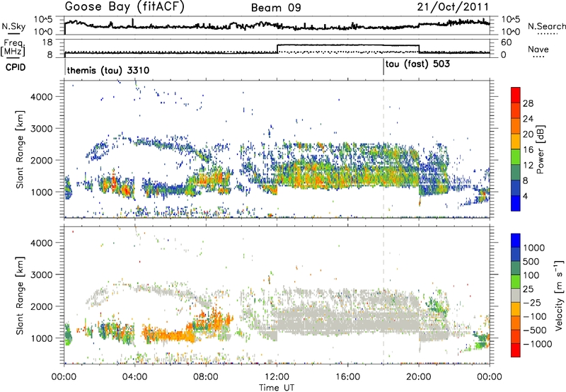Image resolution: width=566 pixels, height=392 pixels.
Task: Click the dashed 18:00 marker in power panel
Action: tap(383, 149)
